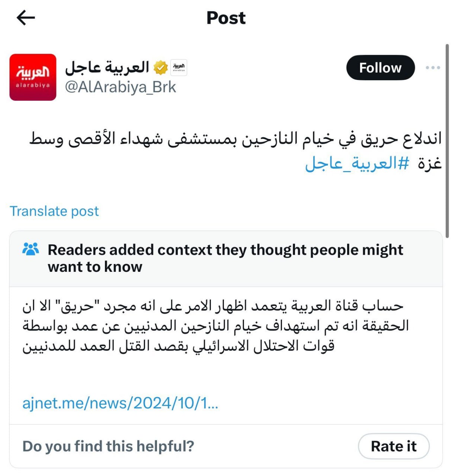Click the gold verified checkmark badge
This screenshot has height=476, width=452.
[x=161, y=68]
